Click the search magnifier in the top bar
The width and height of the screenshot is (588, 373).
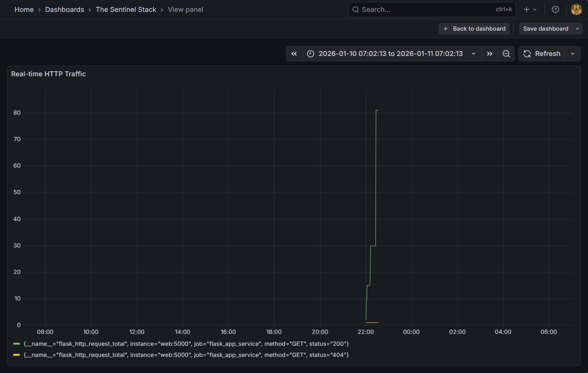pyautogui.click(x=355, y=9)
